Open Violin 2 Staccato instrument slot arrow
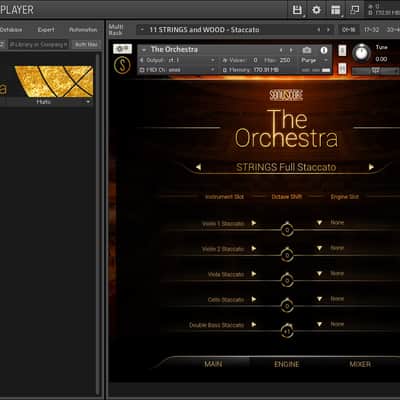The width and height of the screenshot is (400, 400). (254, 248)
